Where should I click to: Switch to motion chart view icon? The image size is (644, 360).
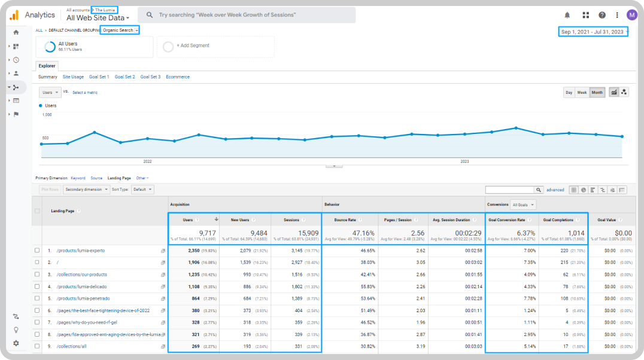click(624, 92)
